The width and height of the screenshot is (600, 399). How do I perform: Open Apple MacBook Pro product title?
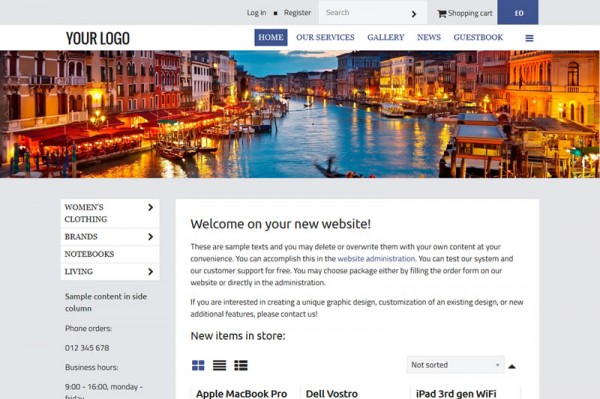coord(241,394)
